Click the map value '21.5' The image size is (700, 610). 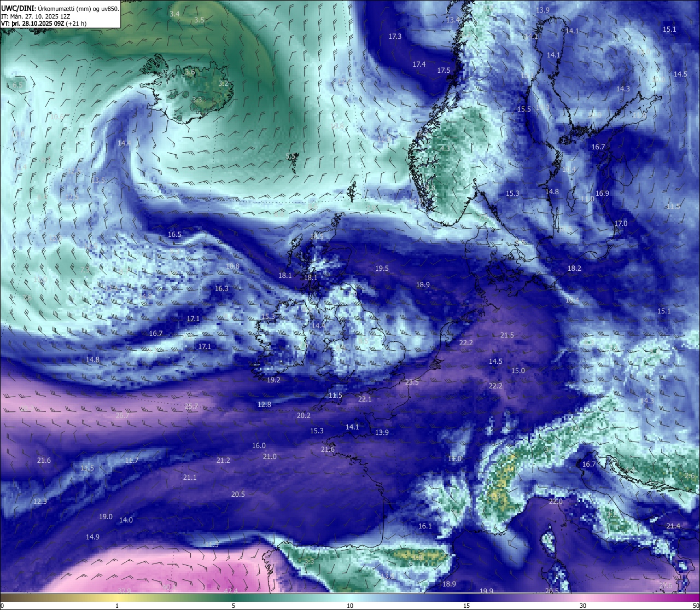(507, 335)
